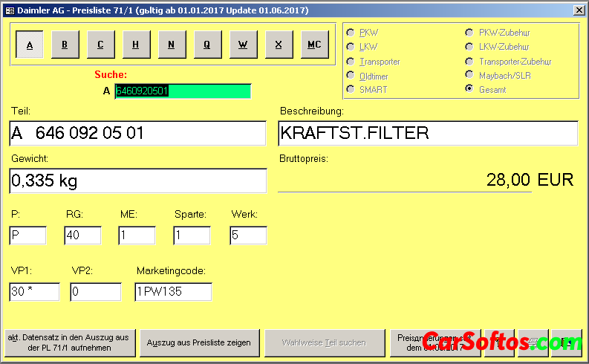589x364 pixels.
Task: Add current record to PL 71/1 Auszug
Action: click(68, 342)
